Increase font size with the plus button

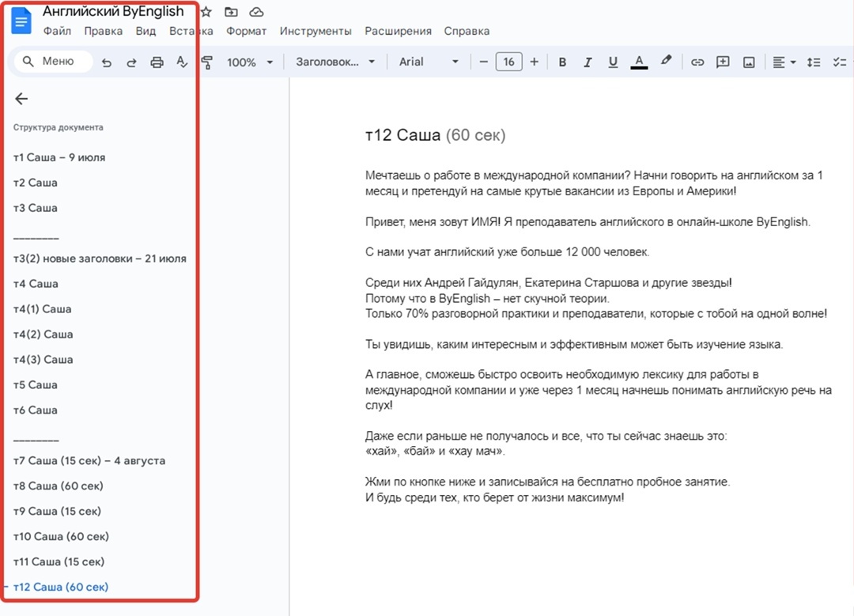[535, 62]
